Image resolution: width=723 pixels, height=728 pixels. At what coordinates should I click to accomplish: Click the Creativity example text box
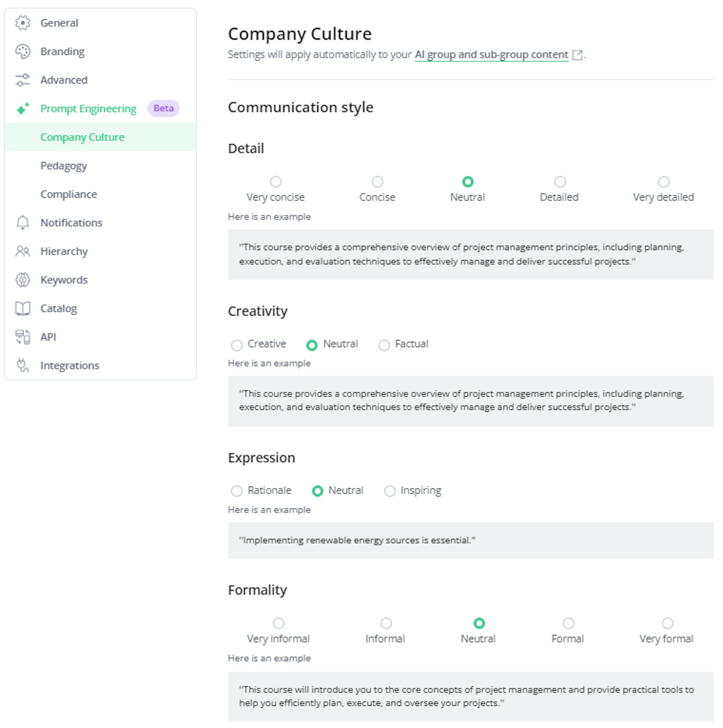(x=470, y=401)
